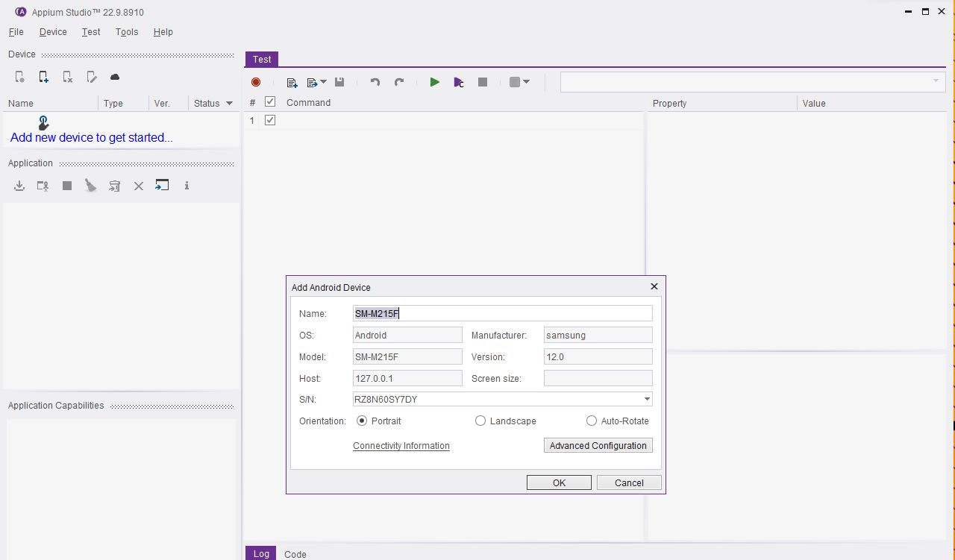
Task: Click the record test button
Action: point(256,82)
